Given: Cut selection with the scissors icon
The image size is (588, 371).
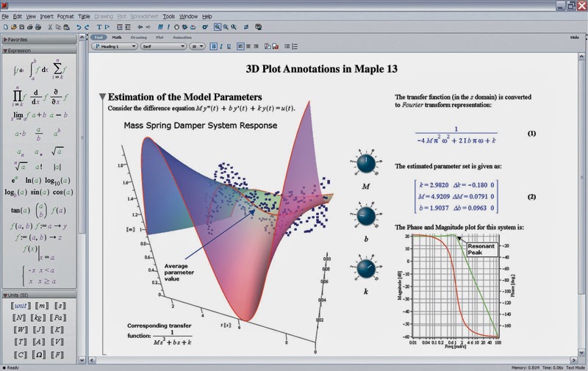Looking at the screenshot, I should [50, 27].
